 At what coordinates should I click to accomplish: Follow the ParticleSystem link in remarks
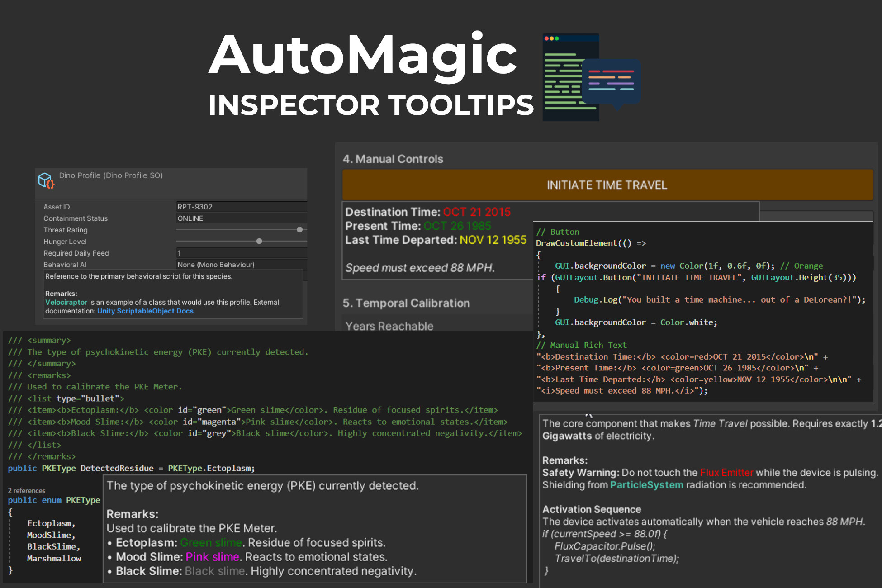(x=646, y=485)
